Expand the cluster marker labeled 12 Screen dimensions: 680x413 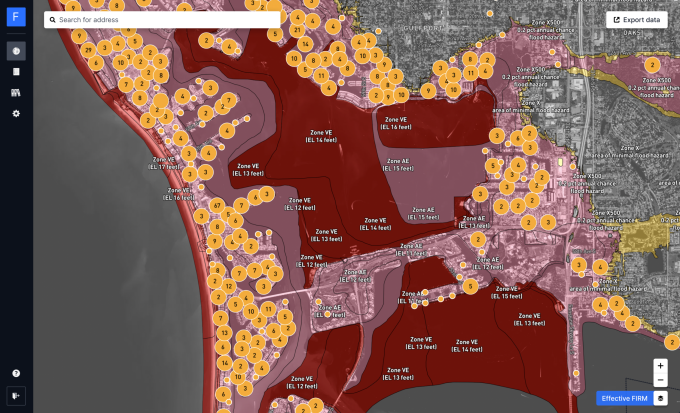coord(229,286)
